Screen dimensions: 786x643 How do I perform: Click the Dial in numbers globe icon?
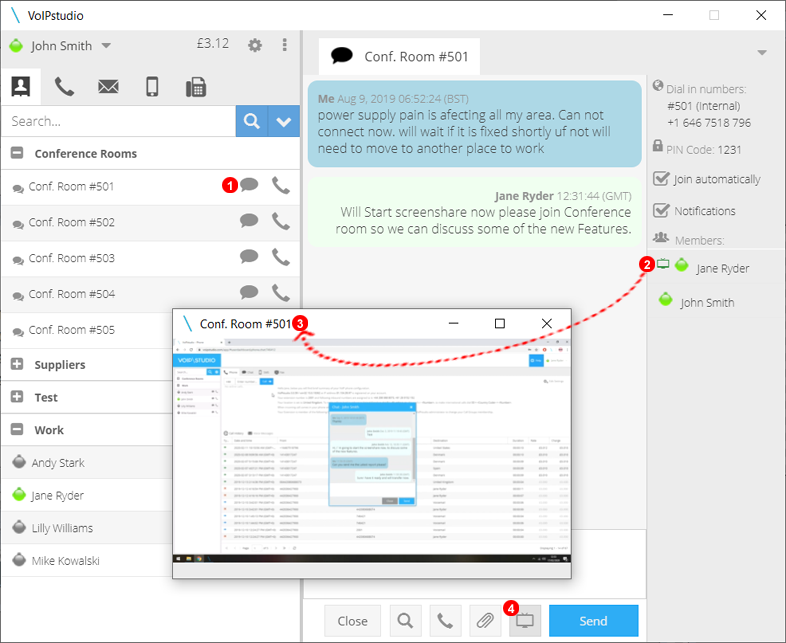(658, 86)
